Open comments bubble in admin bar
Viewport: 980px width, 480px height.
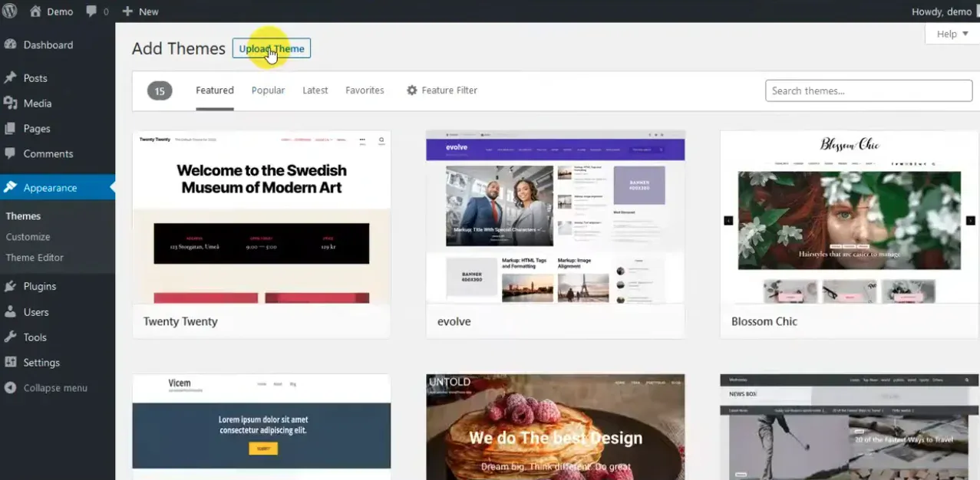[92, 12]
